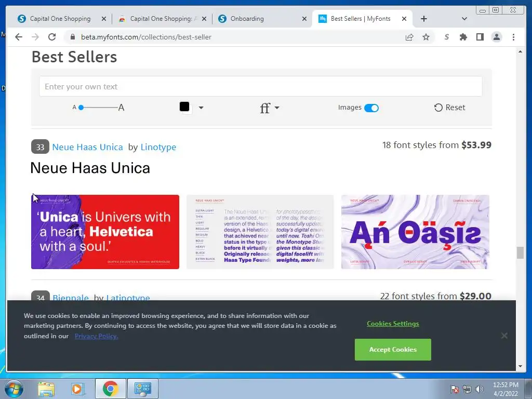
Task: Open the Capital One Shopping extension icon
Action: [x=447, y=37]
